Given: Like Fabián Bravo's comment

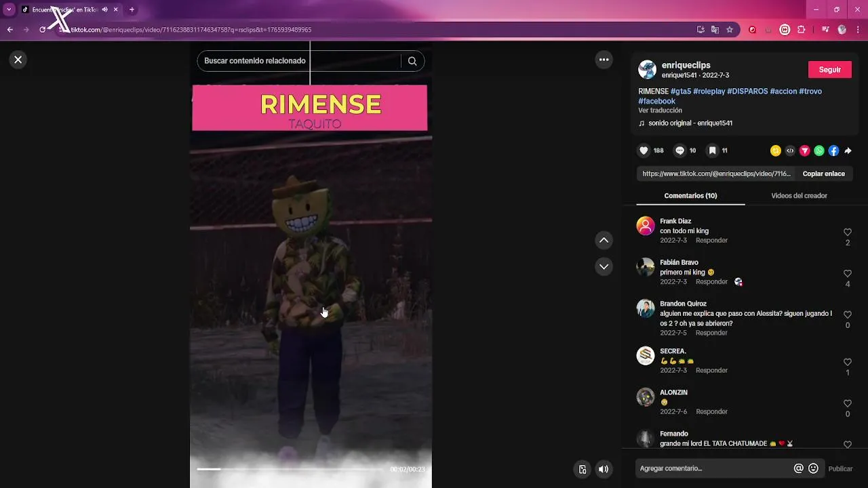Looking at the screenshot, I should tap(848, 274).
